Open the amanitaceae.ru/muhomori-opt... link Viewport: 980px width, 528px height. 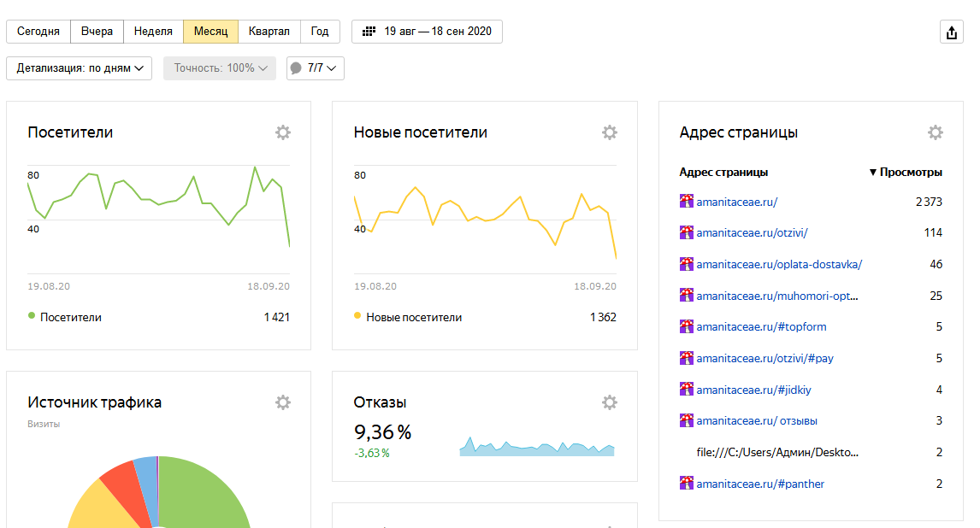(776, 296)
